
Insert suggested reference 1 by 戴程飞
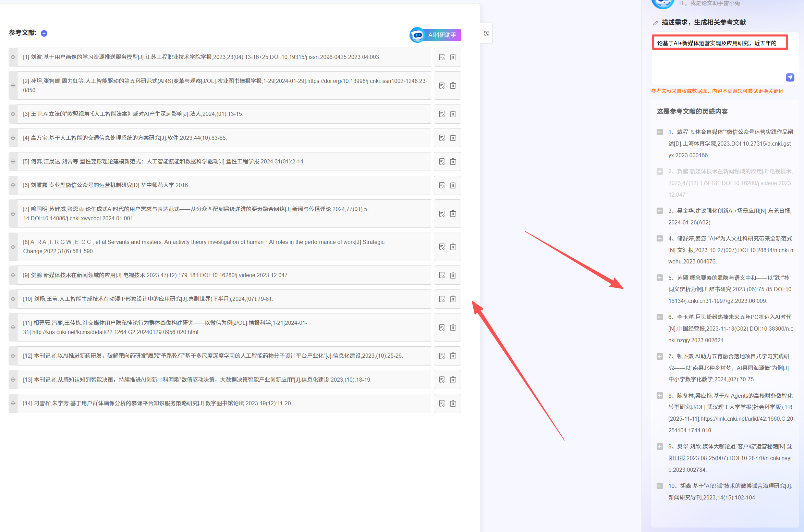[x=660, y=132]
